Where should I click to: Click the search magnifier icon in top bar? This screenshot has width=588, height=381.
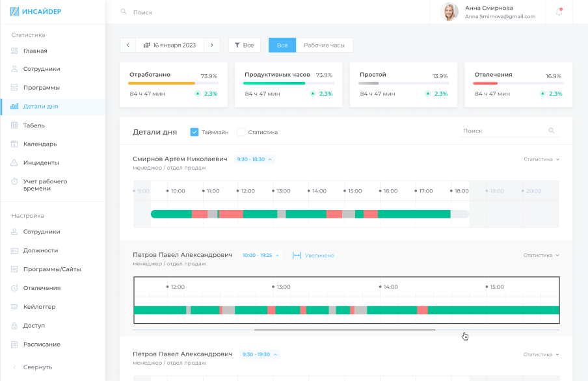tap(124, 12)
